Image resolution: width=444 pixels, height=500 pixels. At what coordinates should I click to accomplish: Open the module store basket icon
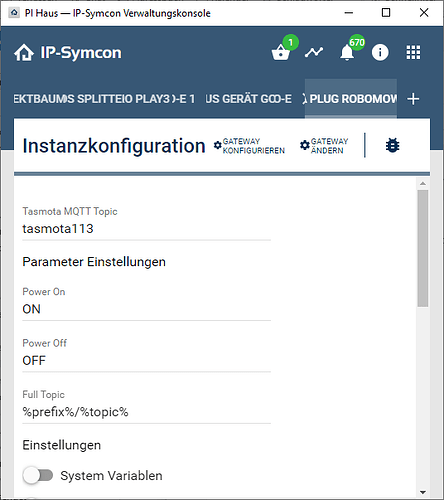[x=281, y=53]
